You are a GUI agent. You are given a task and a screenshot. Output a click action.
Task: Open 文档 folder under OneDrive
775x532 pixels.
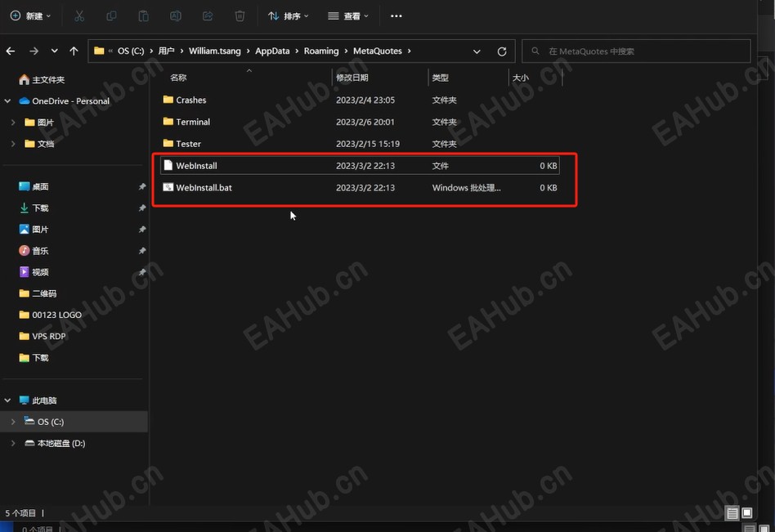[39, 144]
